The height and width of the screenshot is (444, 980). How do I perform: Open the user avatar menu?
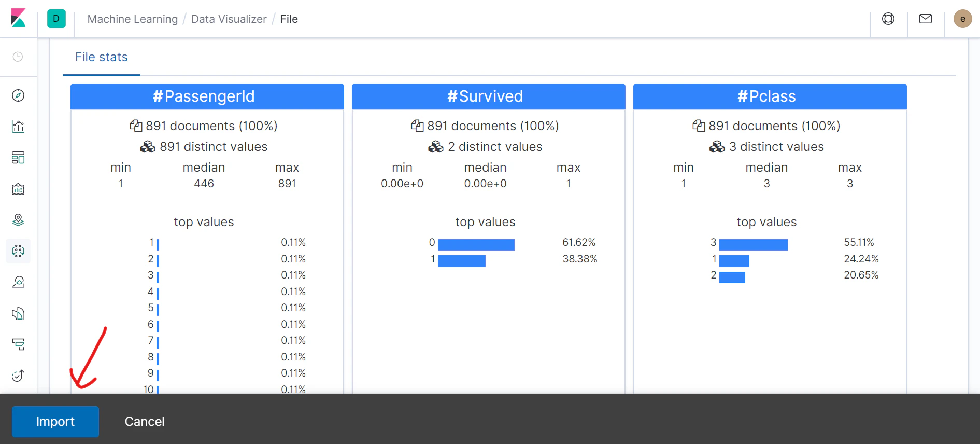963,19
